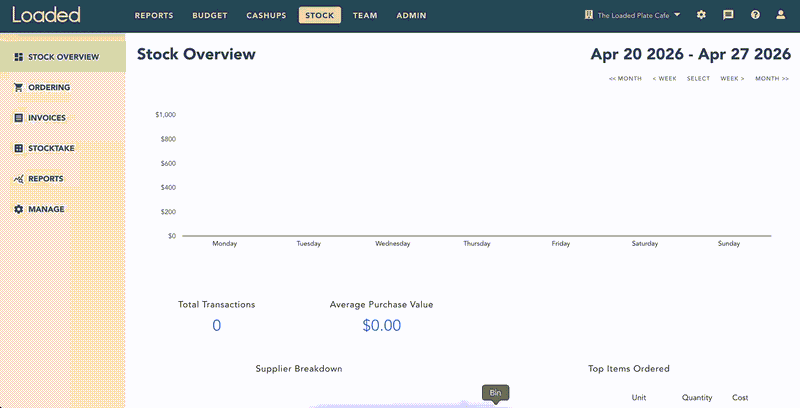Click the Supplier Breakdown heading
The width and height of the screenshot is (800, 408).
299,369
